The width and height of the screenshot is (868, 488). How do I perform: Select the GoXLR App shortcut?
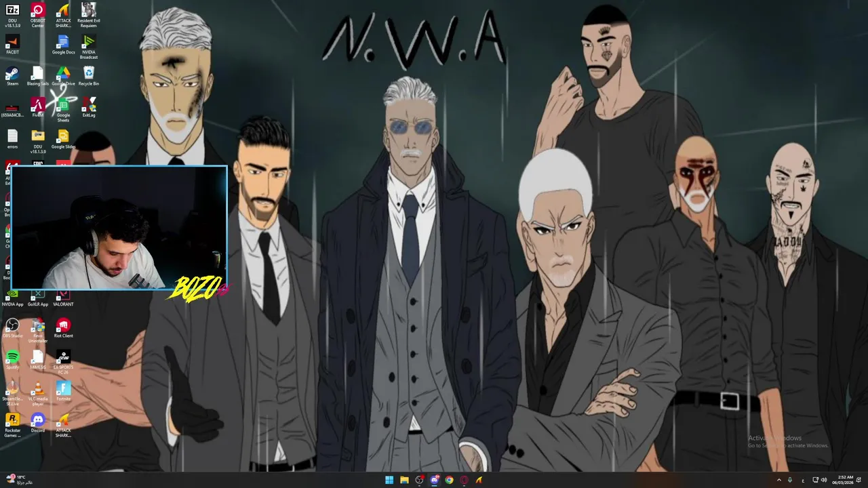tap(38, 298)
